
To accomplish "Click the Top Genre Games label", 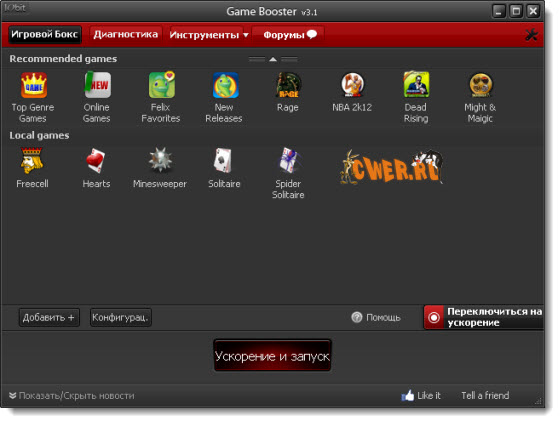I will click(33, 113).
